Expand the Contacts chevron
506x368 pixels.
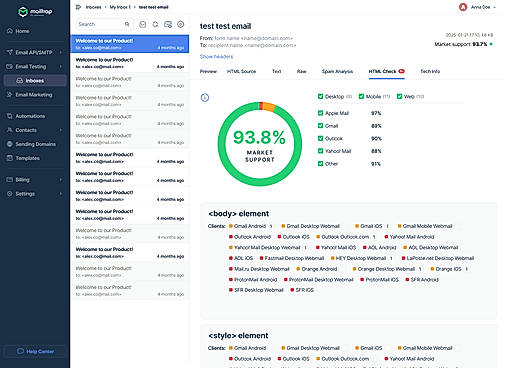(x=61, y=130)
